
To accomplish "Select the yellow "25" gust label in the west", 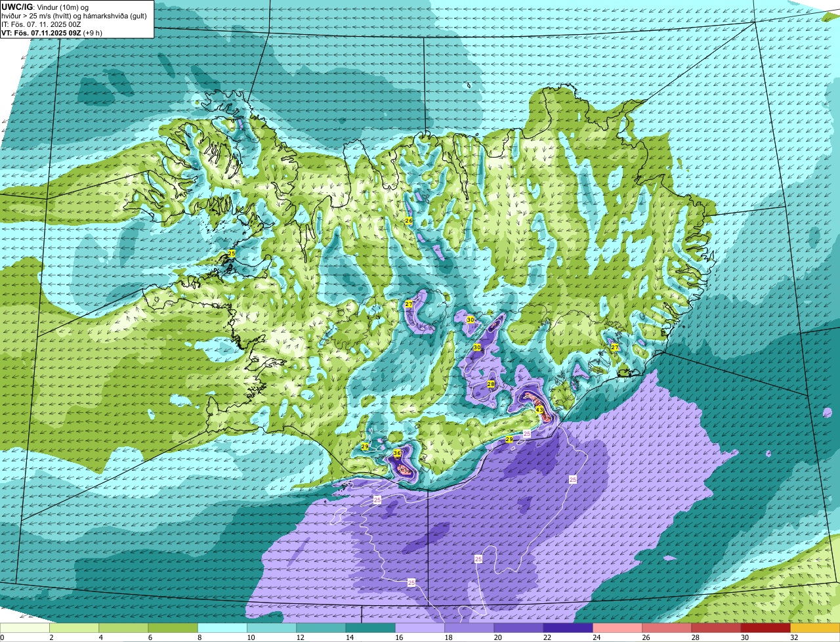I will (x=232, y=253).
